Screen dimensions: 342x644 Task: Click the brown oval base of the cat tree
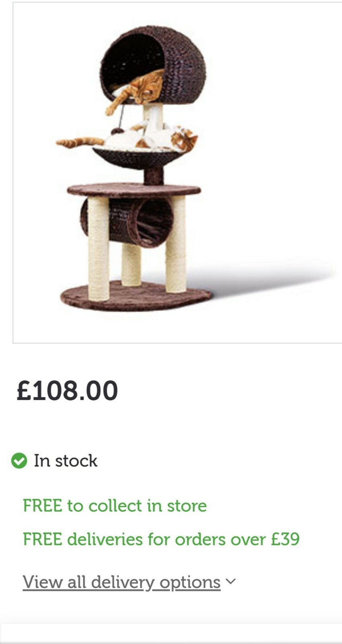136,296
